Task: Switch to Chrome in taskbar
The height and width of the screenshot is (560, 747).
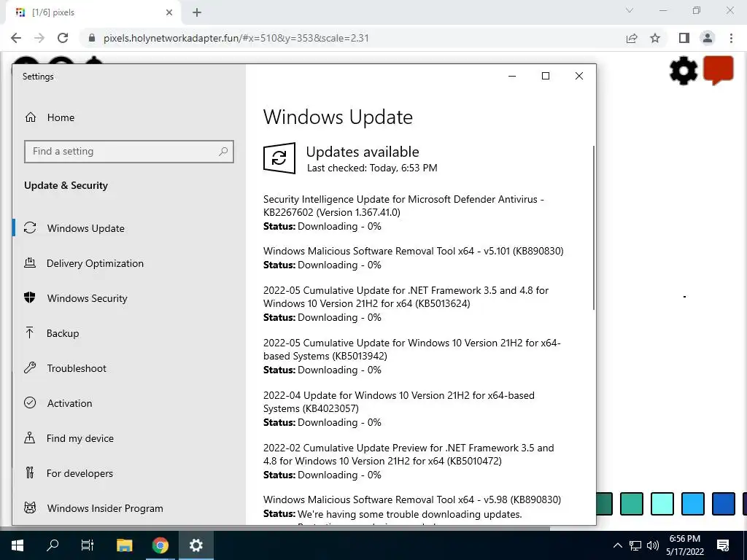Action: pos(160,545)
